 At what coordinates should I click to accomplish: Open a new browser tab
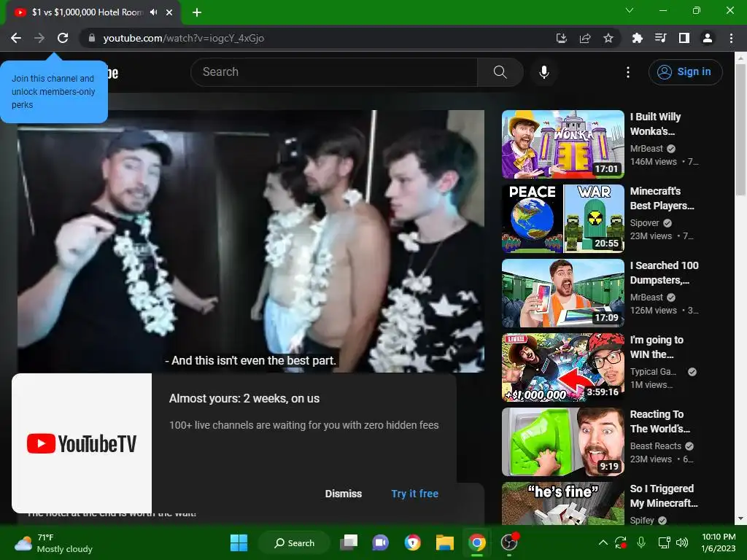coord(197,12)
